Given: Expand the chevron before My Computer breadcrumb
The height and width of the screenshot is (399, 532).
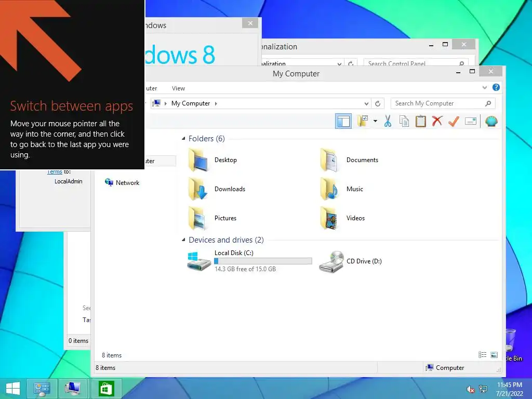Looking at the screenshot, I should (166, 103).
